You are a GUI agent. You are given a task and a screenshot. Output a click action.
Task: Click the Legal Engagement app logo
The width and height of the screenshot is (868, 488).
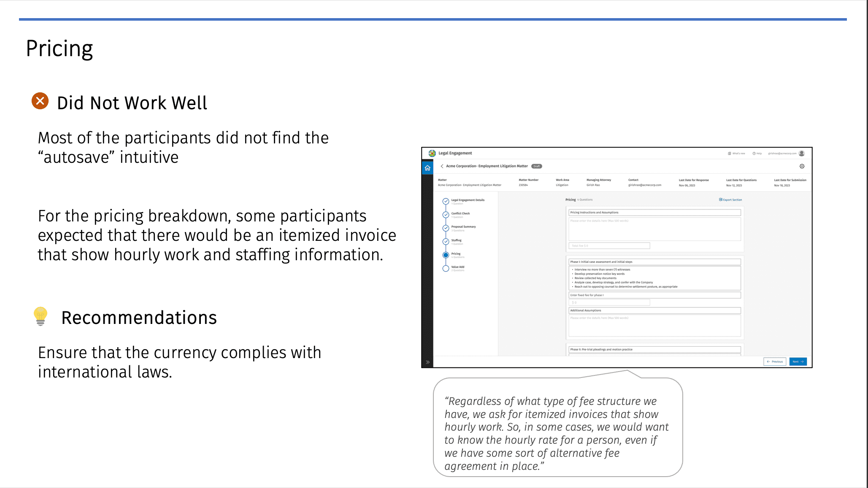point(432,153)
